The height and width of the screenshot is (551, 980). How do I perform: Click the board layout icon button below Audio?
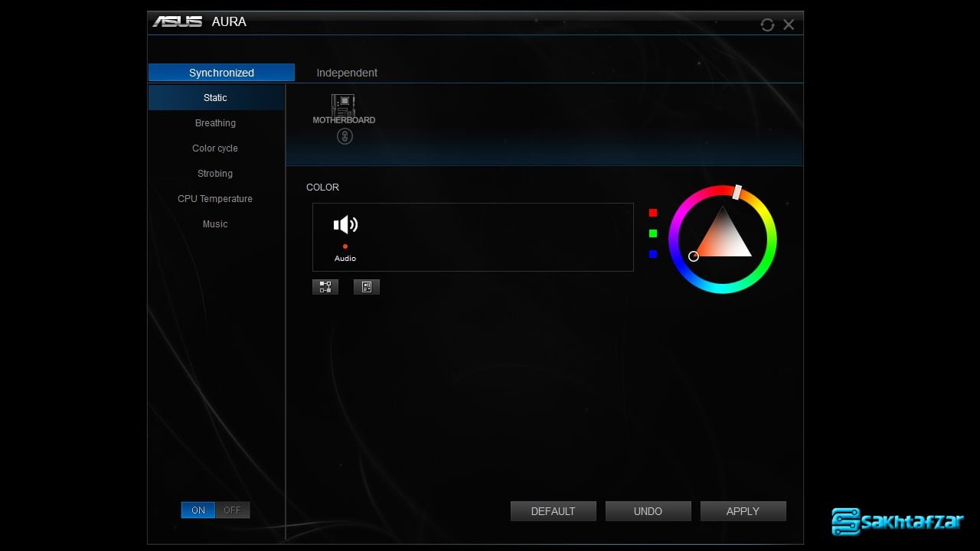click(x=366, y=287)
